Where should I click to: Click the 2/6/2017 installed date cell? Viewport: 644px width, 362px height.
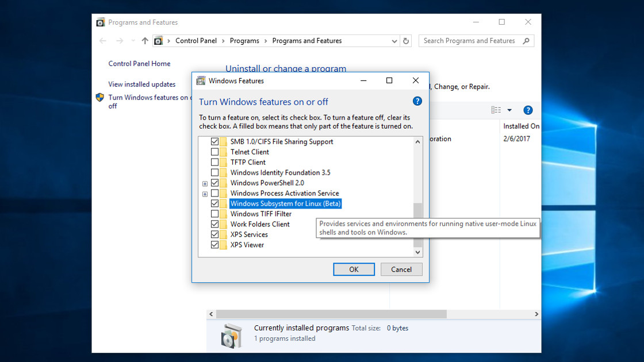click(516, 138)
